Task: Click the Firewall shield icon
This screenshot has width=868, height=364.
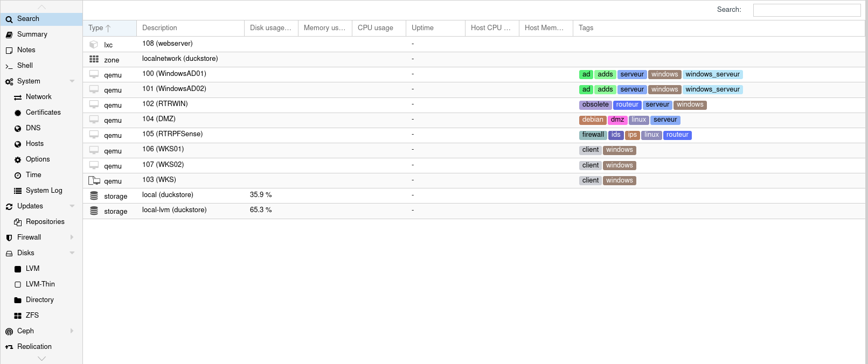Action: click(9, 238)
